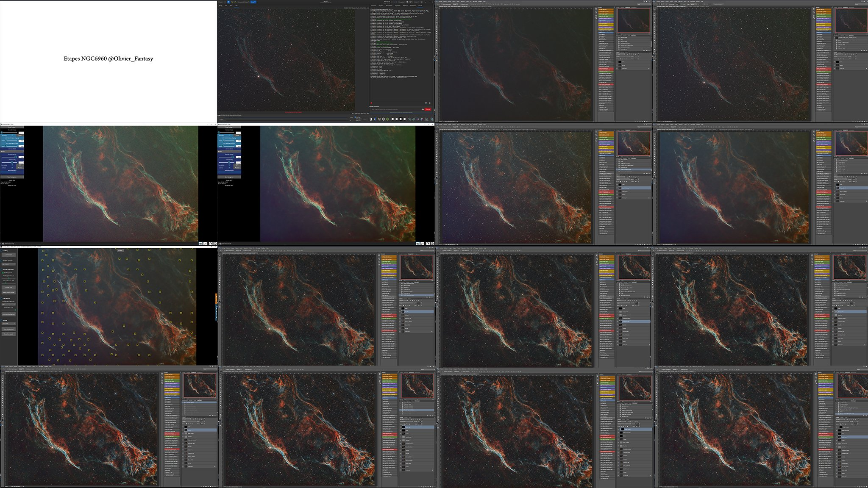
Task: Rotate image counter-clockwise with Siril toolbar icon
Action: tap(410, 119)
